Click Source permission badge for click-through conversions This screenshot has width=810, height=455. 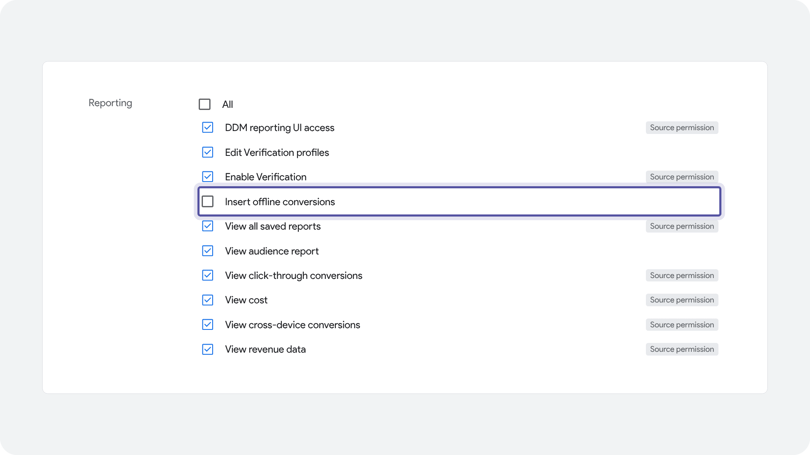pos(682,275)
